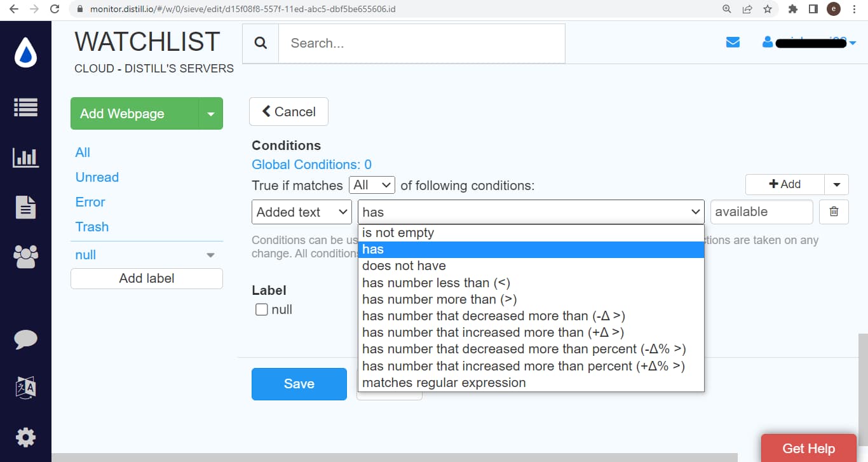Open the Global Conditions link

coord(311,165)
